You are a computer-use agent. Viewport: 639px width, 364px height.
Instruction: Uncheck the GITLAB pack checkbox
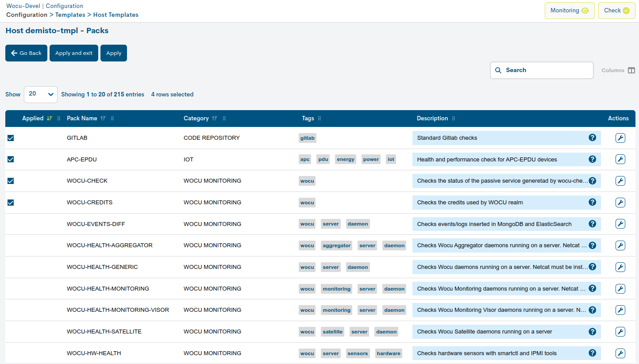pos(11,138)
